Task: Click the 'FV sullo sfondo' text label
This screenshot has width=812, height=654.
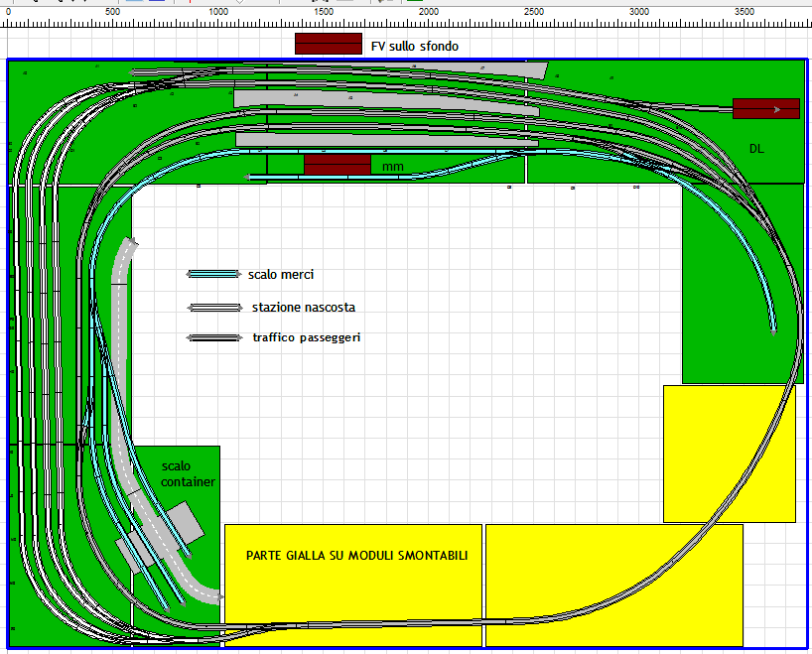Action: coord(414,46)
